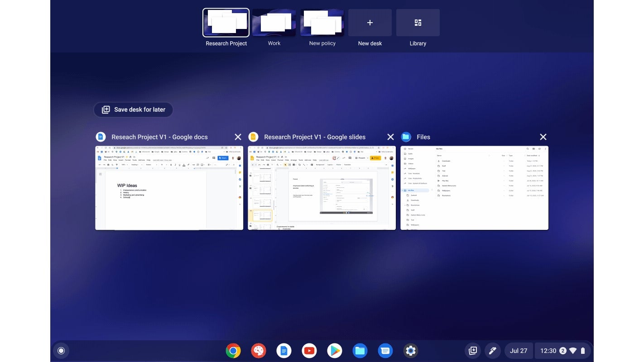Open Messages from the shelf

coord(385,350)
